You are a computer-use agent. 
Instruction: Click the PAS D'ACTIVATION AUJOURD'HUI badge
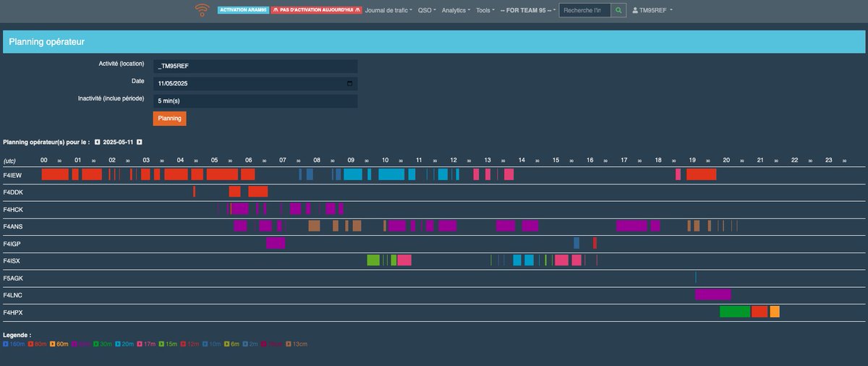[316, 10]
